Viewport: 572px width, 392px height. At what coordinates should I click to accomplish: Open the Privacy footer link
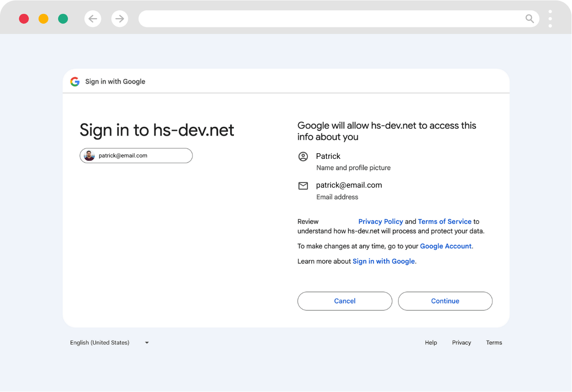click(461, 343)
